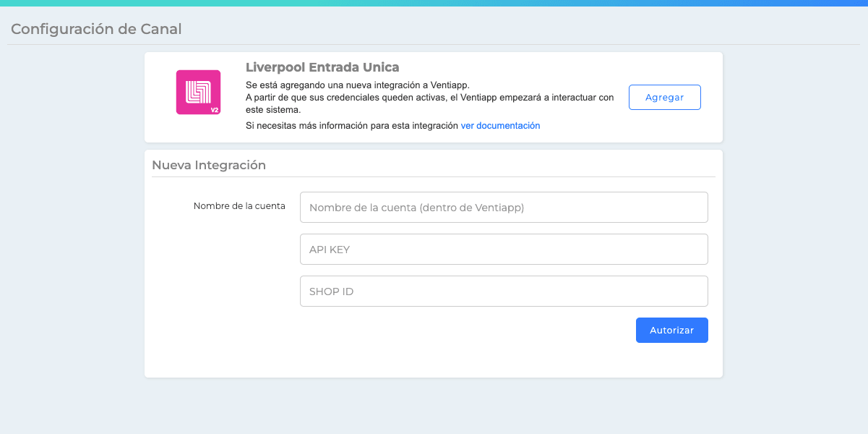Click the 'este sistema.' text line
The width and height of the screenshot is (868, 434).
[x=273, y=110]
